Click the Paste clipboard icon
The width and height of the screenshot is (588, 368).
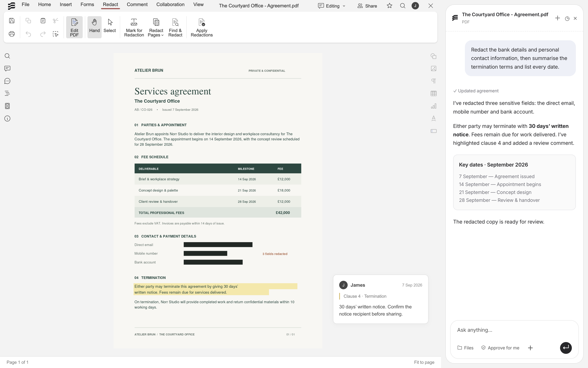43,21
